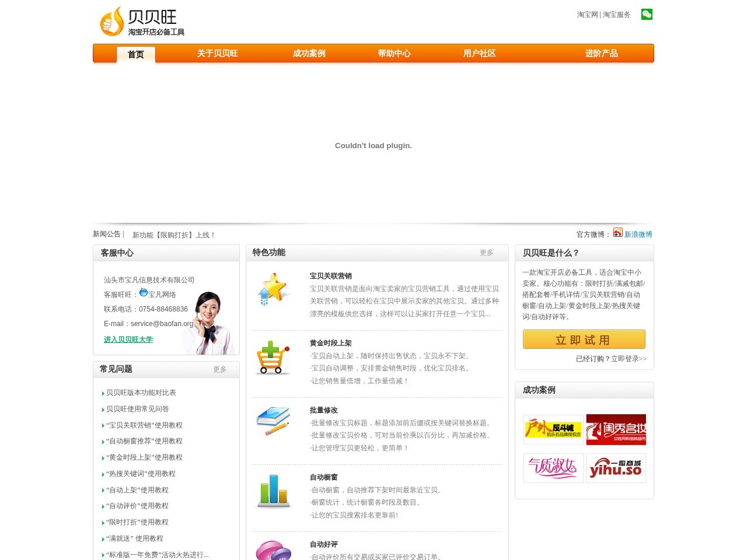This screenshot has width=747, height=560.
Task: Click the customer service lady photo
Action: click(x=210, y=323)
